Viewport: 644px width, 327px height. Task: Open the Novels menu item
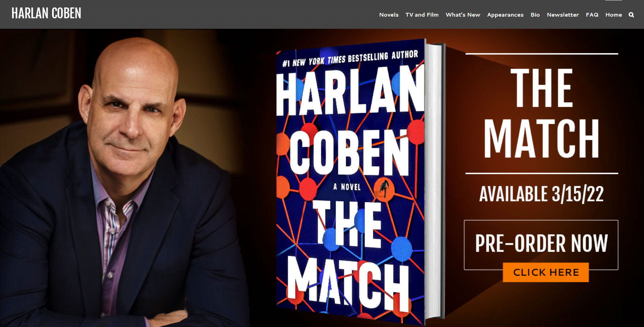click(x=389, y=15)
